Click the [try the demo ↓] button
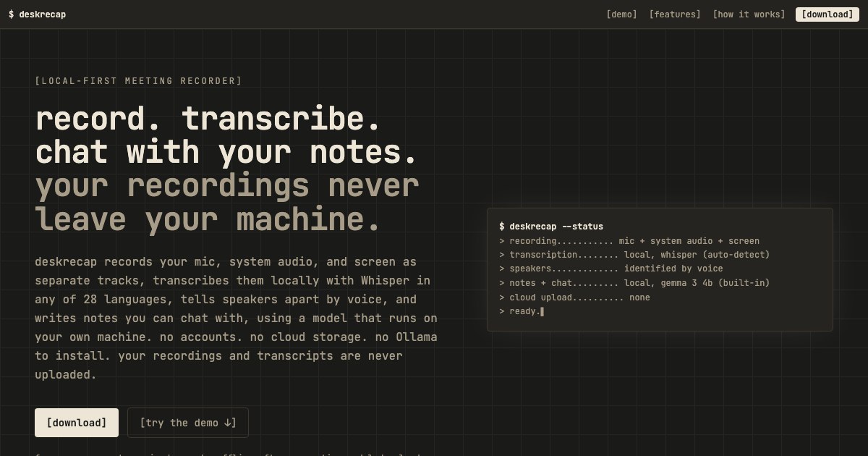Viewport: 868px width, 456px height. [188, 423]
